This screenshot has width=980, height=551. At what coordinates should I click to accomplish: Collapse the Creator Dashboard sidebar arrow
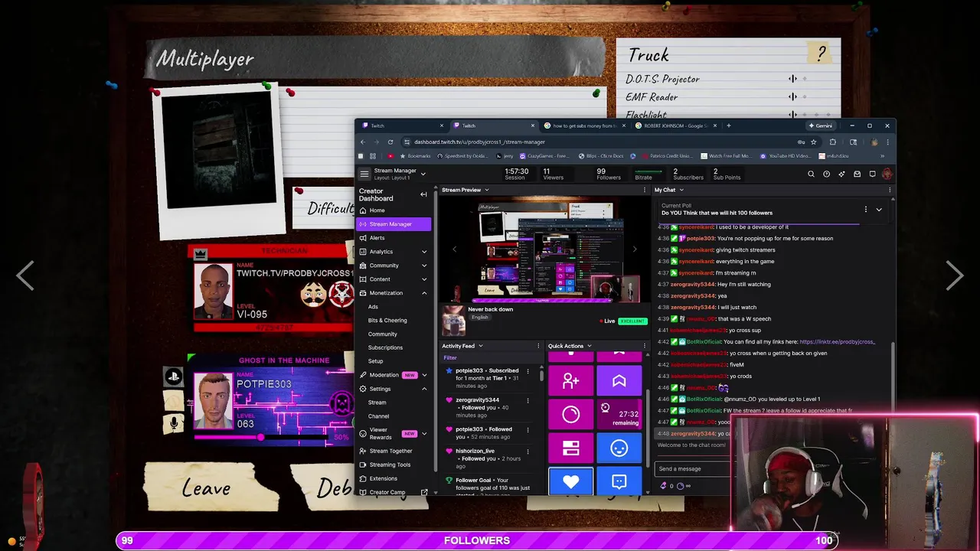click(x=423, y=194)
